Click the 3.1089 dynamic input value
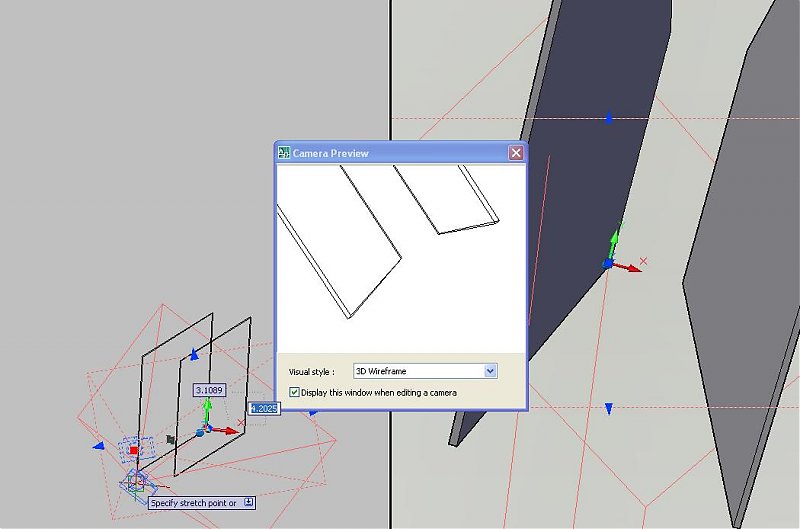 (209, 390)
